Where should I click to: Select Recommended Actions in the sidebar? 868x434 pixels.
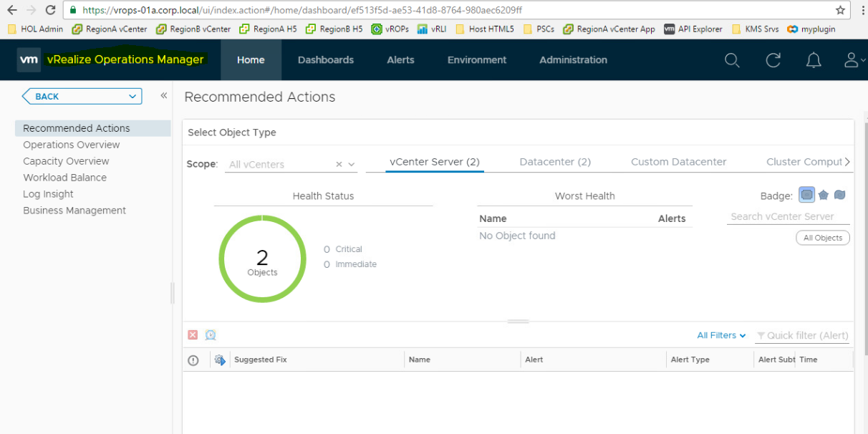[x=93, y=128]
